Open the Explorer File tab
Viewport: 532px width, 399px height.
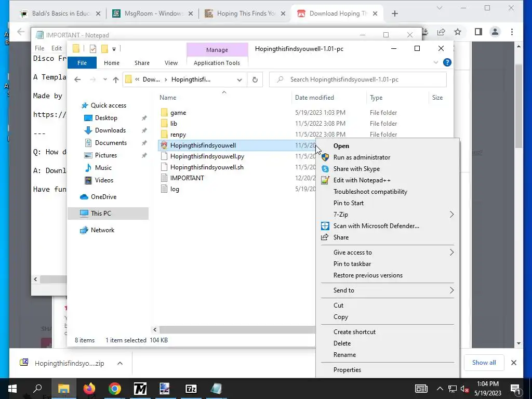point(82,63)
